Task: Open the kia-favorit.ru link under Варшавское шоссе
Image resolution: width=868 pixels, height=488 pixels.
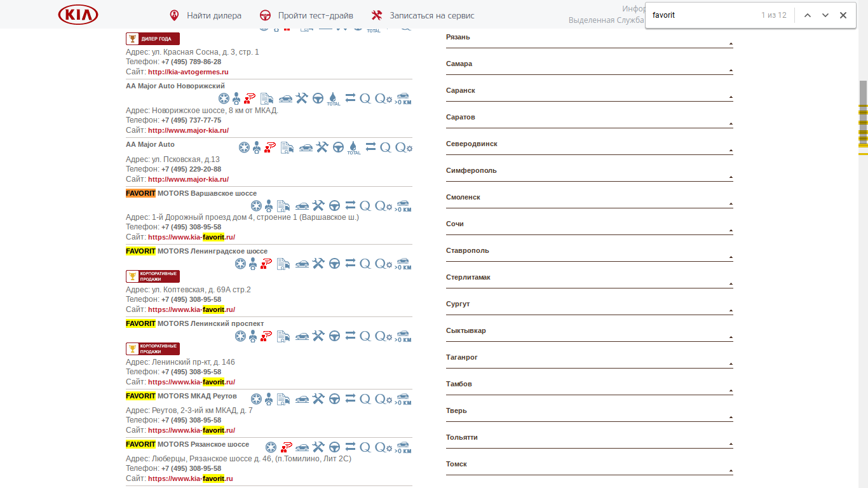Action: click(191, 237)
